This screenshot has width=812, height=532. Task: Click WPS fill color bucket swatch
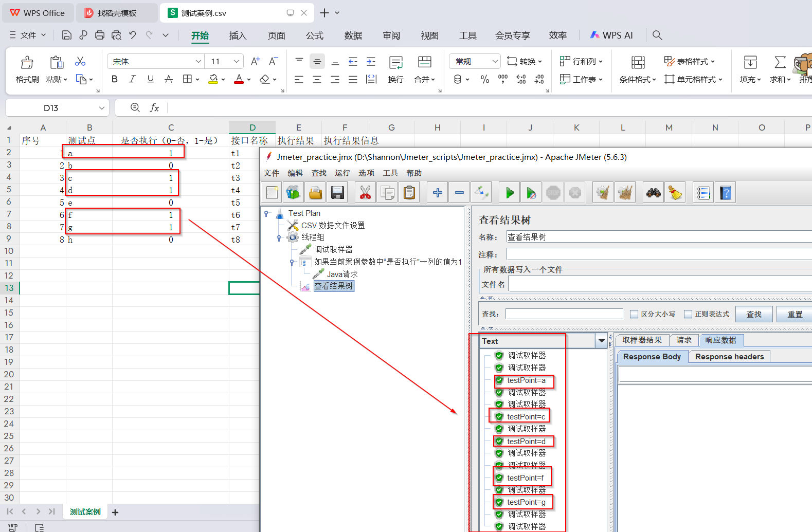(213, 79)
